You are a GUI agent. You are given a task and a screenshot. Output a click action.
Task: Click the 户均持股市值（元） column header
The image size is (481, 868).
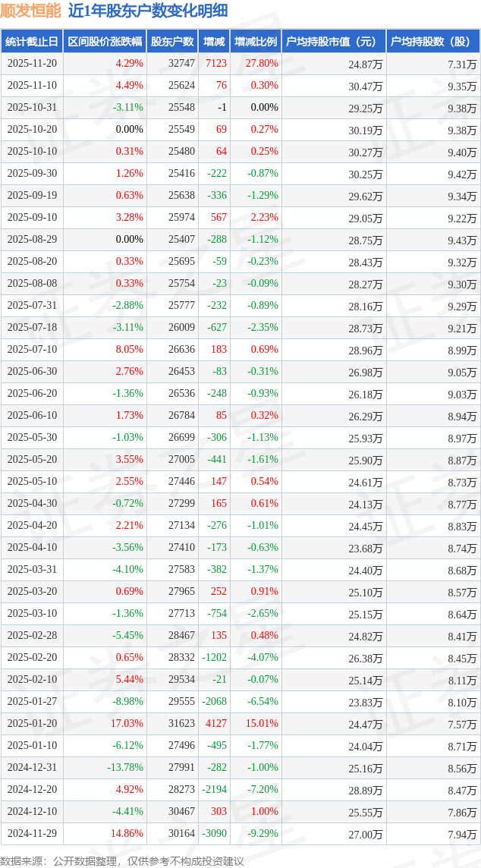click(x=334, y=42)
